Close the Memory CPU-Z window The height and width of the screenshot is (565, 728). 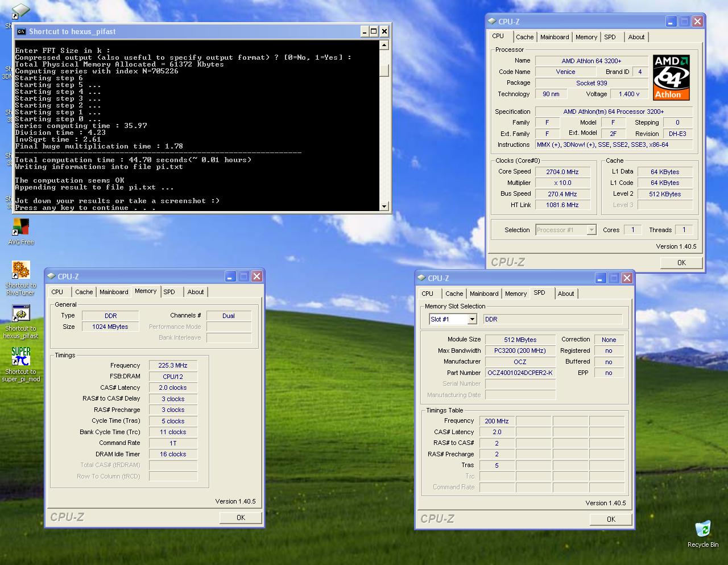tap(257, 277)
